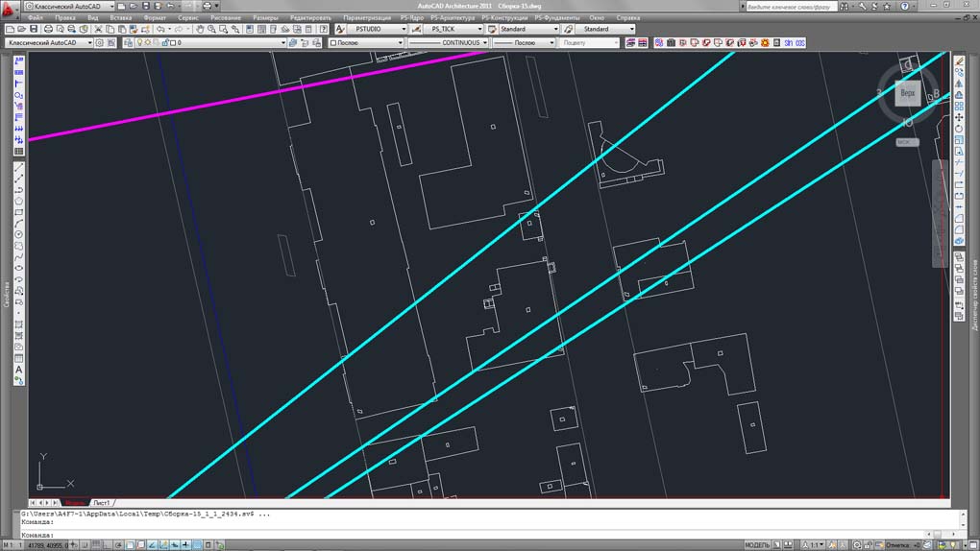Click the Erase tool in modify toolbar

[960, 61]
